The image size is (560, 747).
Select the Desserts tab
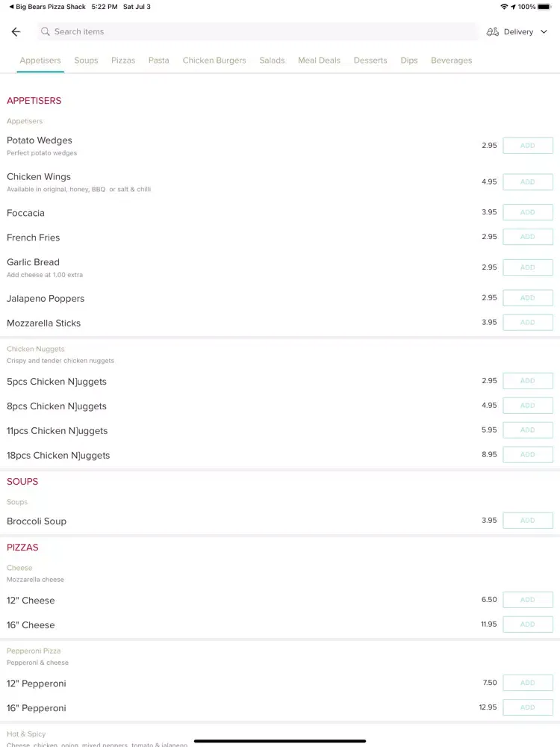point(370,61)
